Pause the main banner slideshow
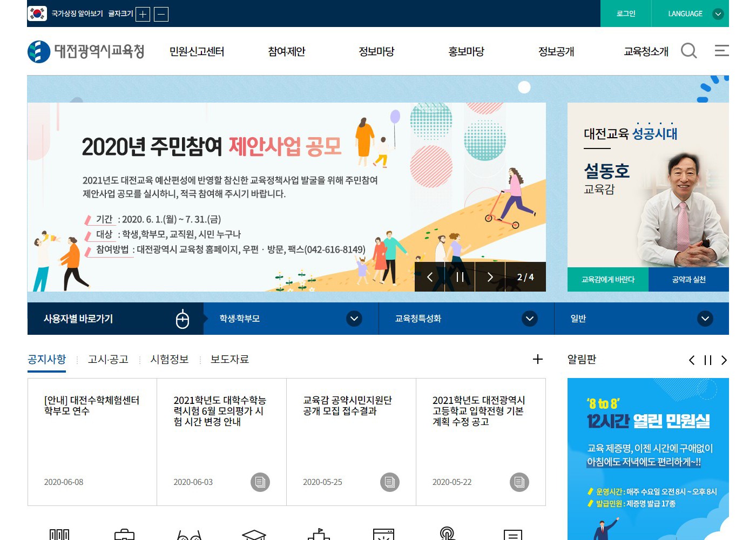The width and height of the screenshot is (756, 540). pos(460,277)
